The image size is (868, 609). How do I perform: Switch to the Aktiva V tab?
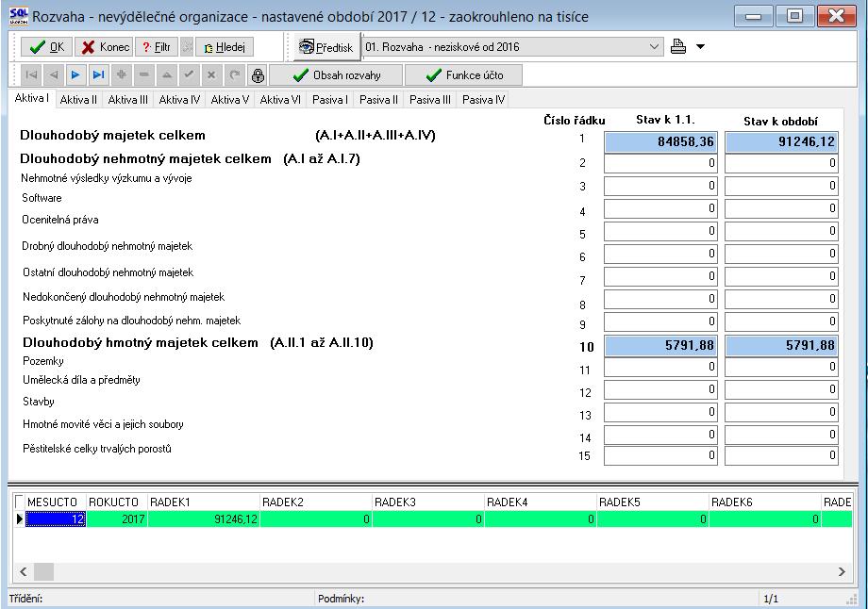coord(229,100)
